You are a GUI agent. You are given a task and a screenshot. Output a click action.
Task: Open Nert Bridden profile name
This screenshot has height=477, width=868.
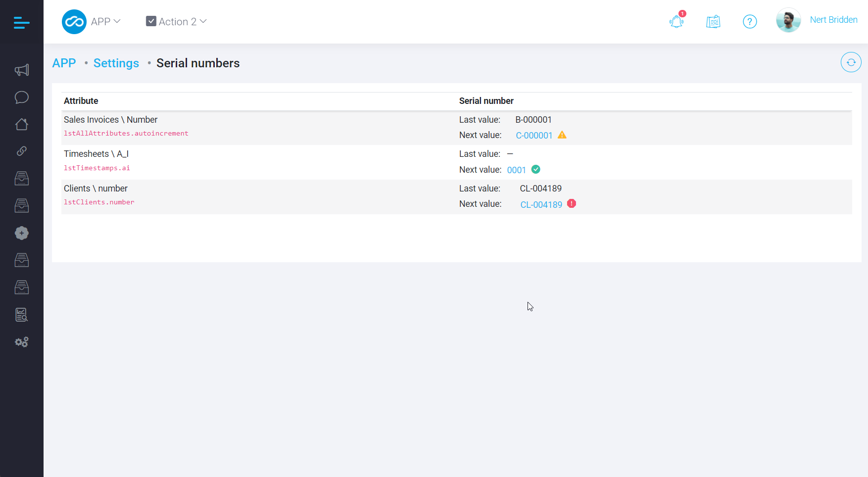pos(833,19)
